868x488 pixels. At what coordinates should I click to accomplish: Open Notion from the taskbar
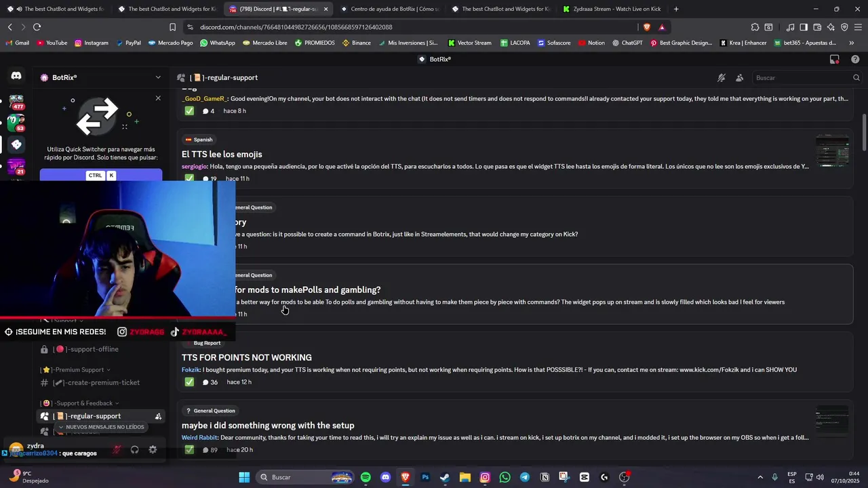tap(545, 477)
